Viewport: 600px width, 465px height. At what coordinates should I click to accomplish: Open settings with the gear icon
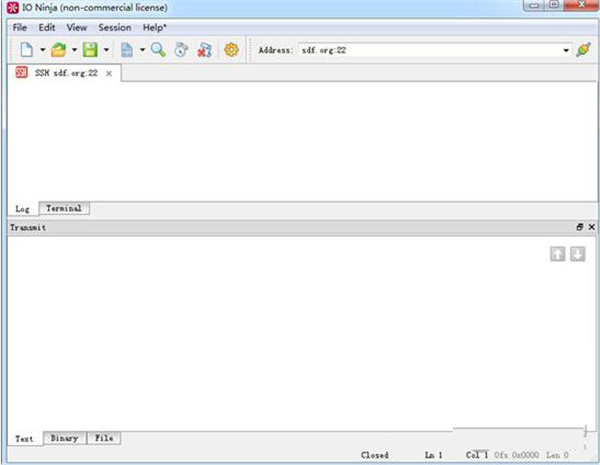click(x=232, y=49)
